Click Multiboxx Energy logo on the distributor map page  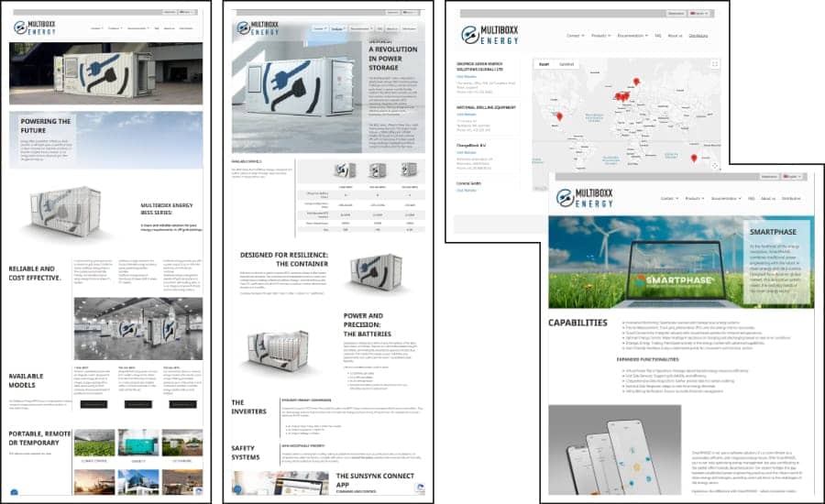point(489,35)
